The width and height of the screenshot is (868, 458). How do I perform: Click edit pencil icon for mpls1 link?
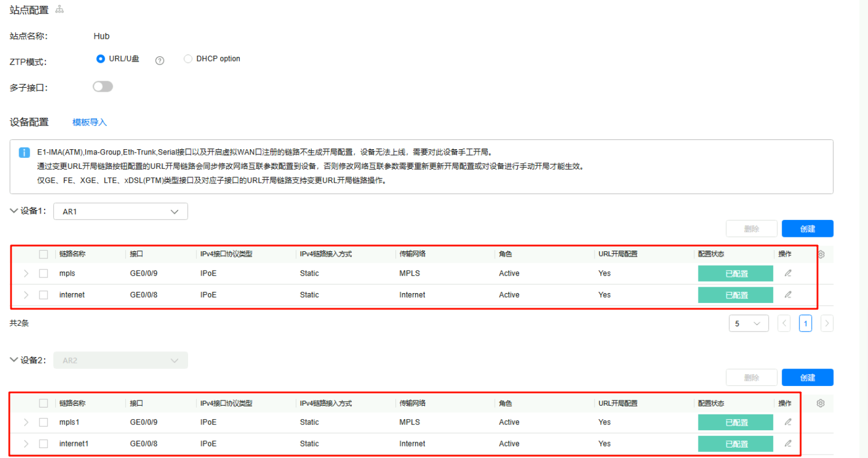pos(788,422)
